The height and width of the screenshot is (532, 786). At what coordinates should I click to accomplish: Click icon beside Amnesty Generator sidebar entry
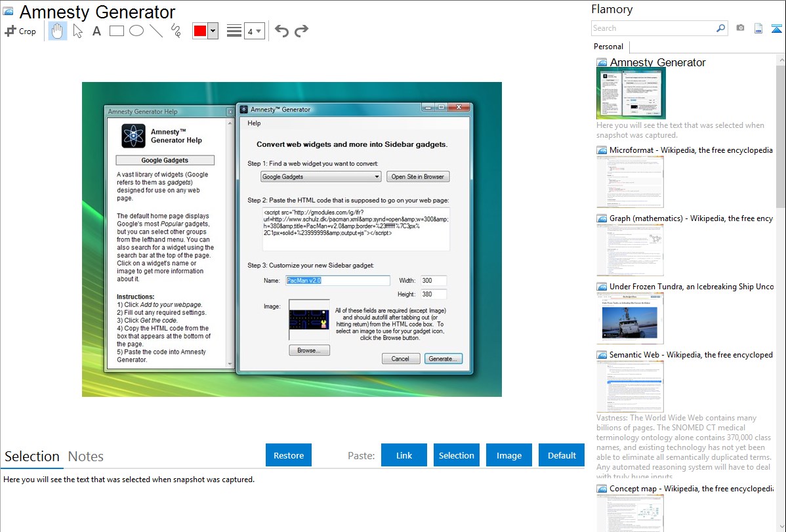[x=602, y=63]
